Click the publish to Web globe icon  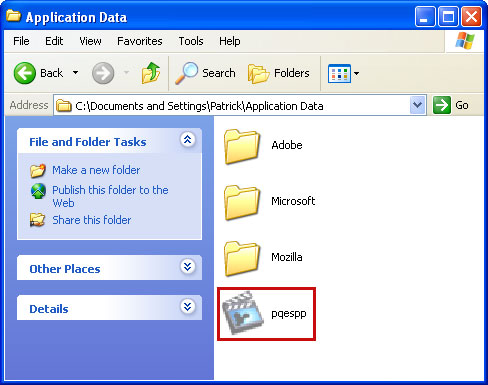click(x=38, y=191)
